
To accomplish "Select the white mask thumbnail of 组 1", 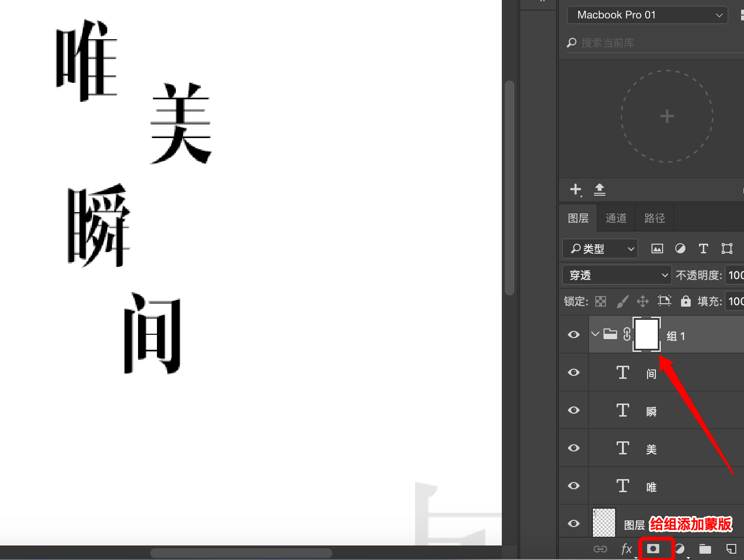I will click(x=647, y=334).
